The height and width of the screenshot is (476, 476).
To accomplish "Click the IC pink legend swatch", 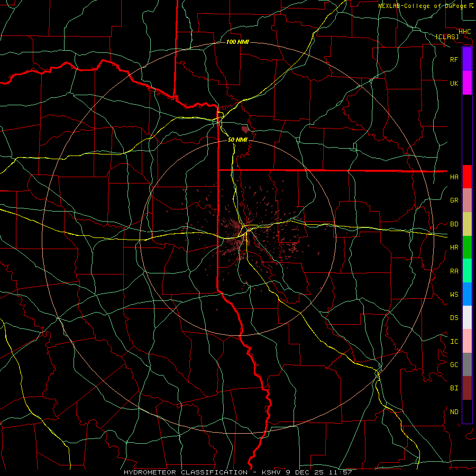I will (467, 341).
